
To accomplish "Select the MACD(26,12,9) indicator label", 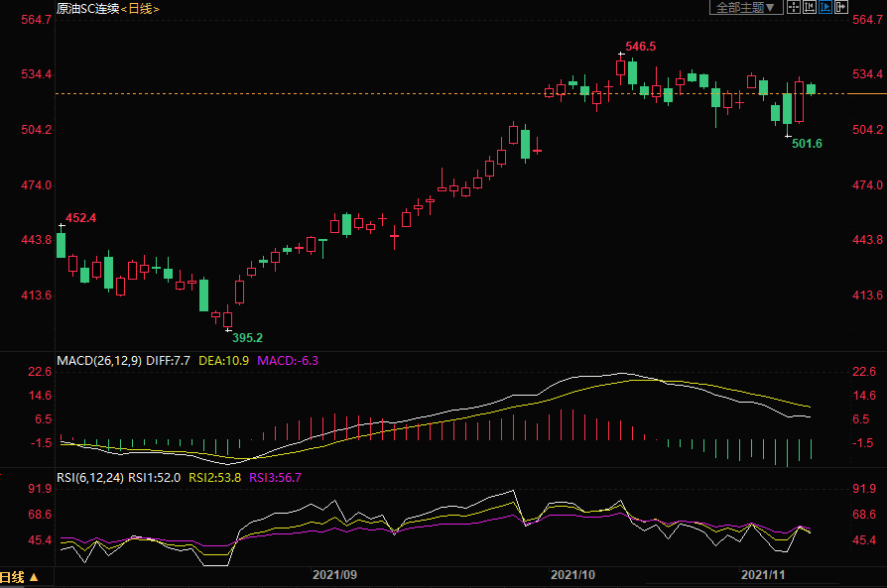I will tap(98, 361).
